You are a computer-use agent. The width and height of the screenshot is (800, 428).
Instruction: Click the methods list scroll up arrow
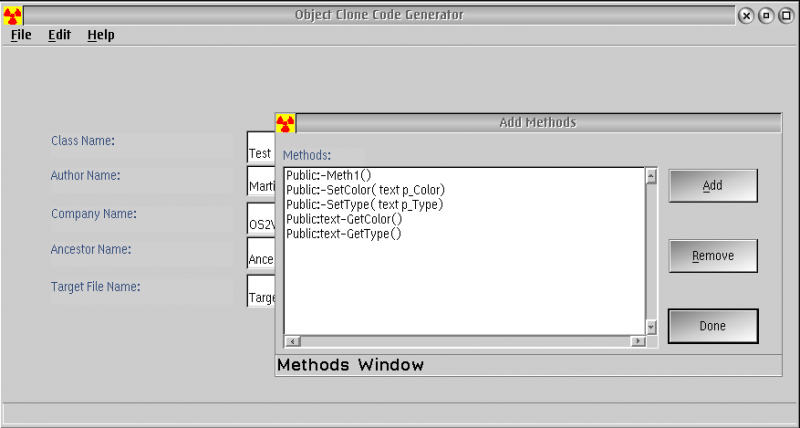651,177
